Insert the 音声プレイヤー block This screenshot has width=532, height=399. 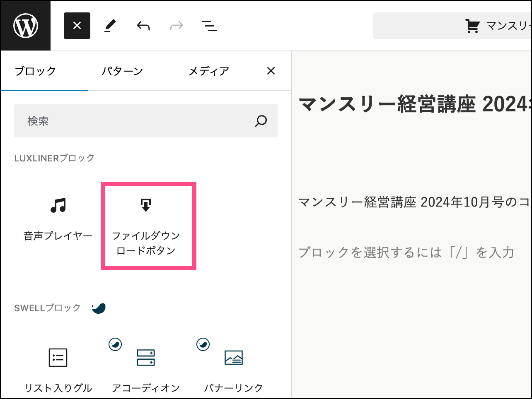pyautogui.click(x=58, y=219)
